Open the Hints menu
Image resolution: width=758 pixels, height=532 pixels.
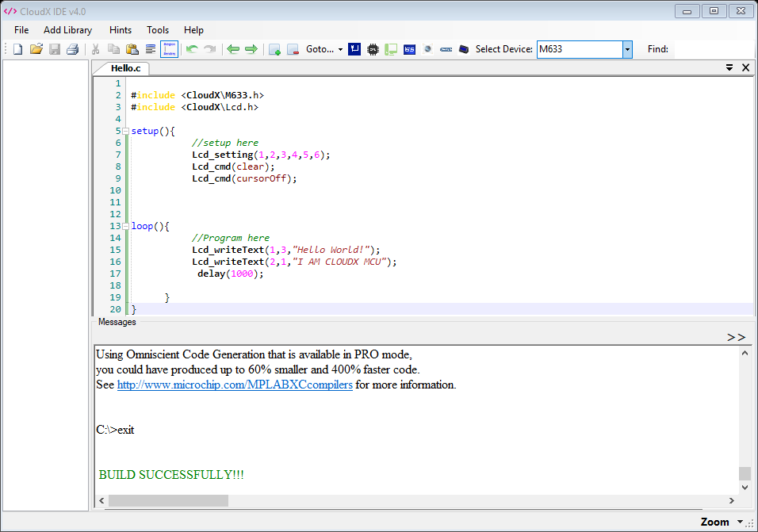121,30
